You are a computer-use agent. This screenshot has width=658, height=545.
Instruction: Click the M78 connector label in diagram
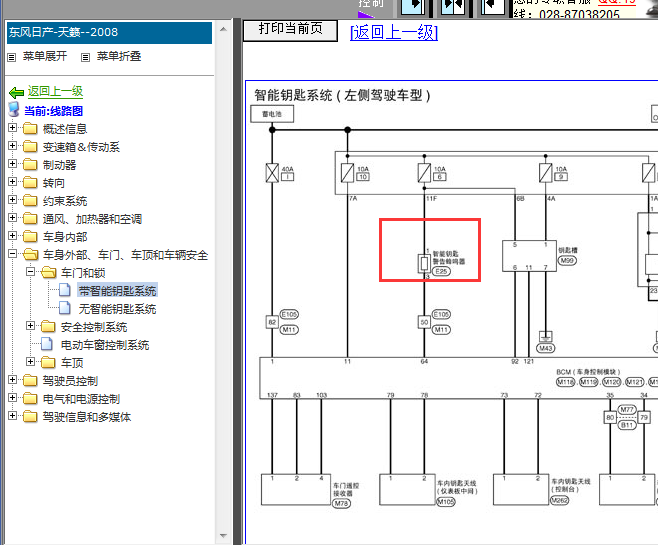coord(342,503)
